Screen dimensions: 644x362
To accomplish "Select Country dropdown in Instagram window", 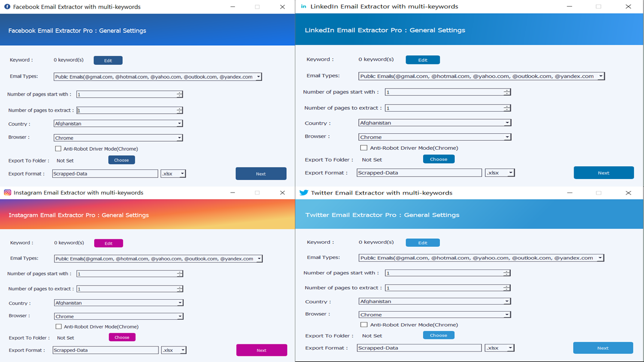I will click(119, 303).
